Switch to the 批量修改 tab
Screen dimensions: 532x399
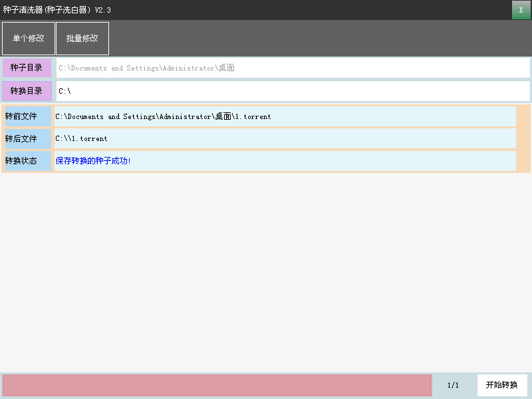pyautogui.click(x=82, y=39)
